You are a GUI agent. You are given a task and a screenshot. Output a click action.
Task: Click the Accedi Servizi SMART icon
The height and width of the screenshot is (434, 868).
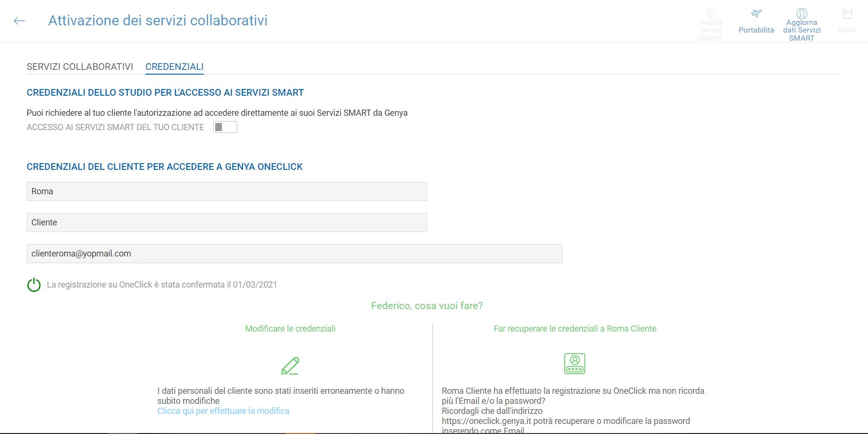pyautogui.click(x=711, y=13)
